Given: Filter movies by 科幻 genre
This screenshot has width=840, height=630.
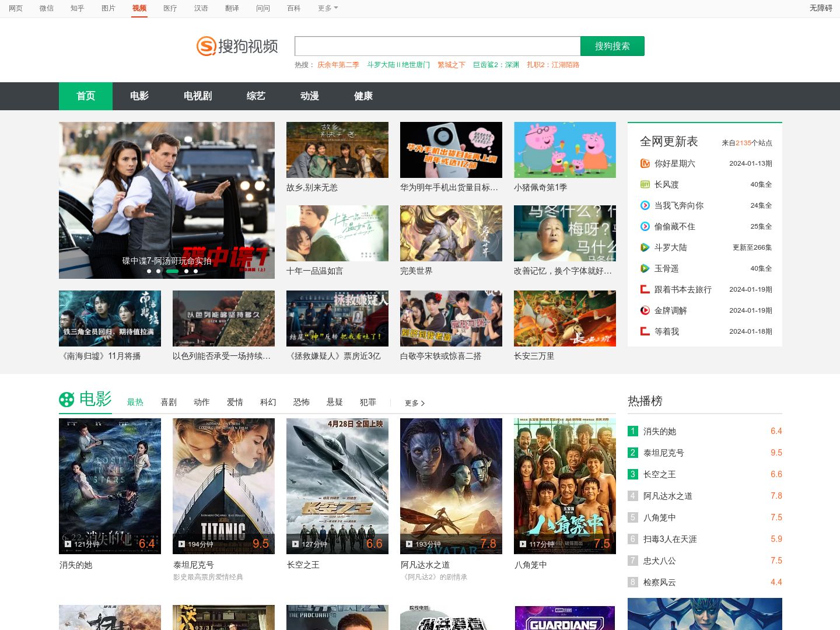Looking at the screenshot, I should (268, 402).
